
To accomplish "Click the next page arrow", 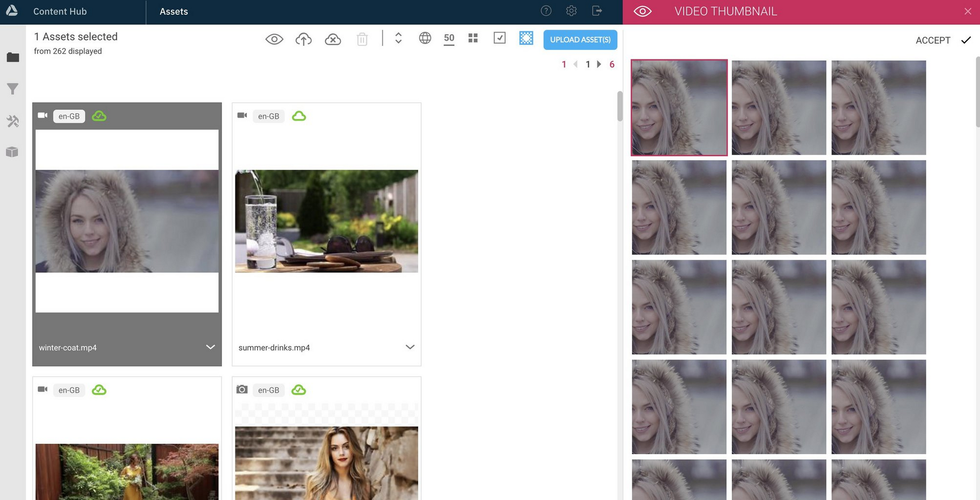I will [x=599, y=64].
